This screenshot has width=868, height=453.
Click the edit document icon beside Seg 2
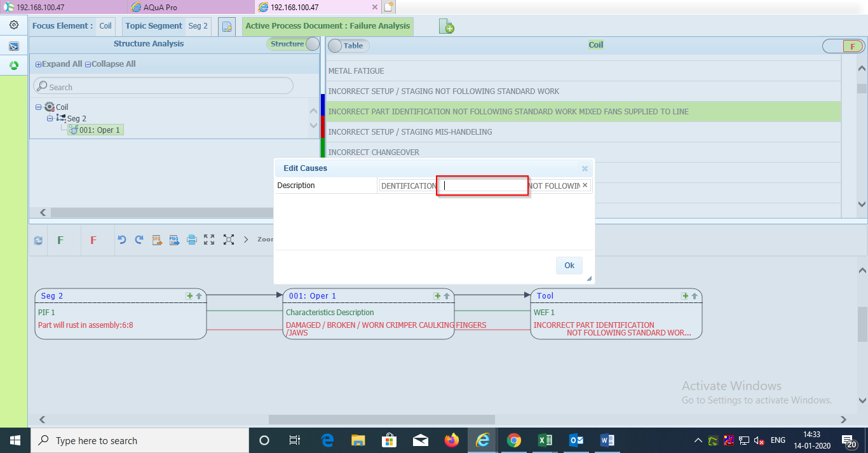[x=227, y=27]
